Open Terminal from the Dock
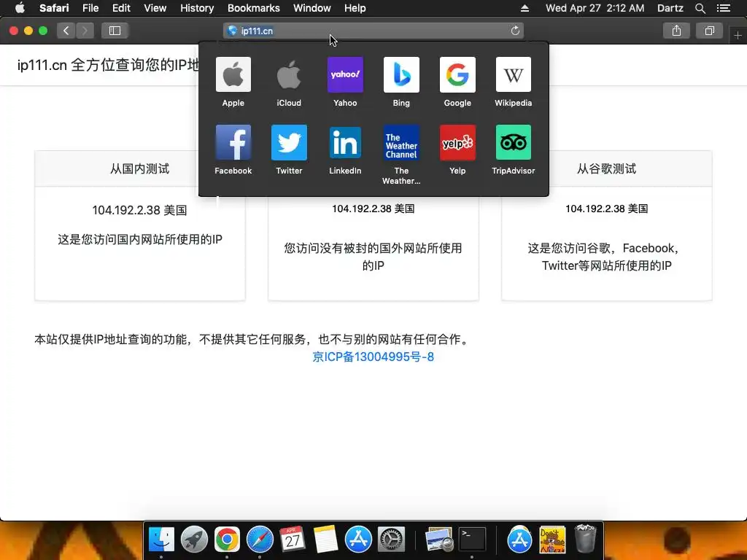This screenshot has height=560, width=747. point(472,540)
